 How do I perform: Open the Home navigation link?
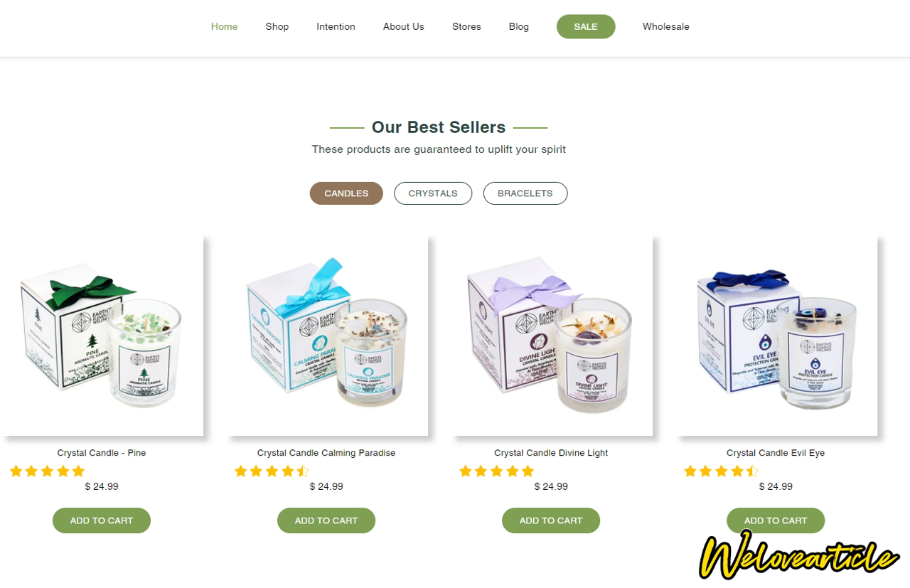224,26
